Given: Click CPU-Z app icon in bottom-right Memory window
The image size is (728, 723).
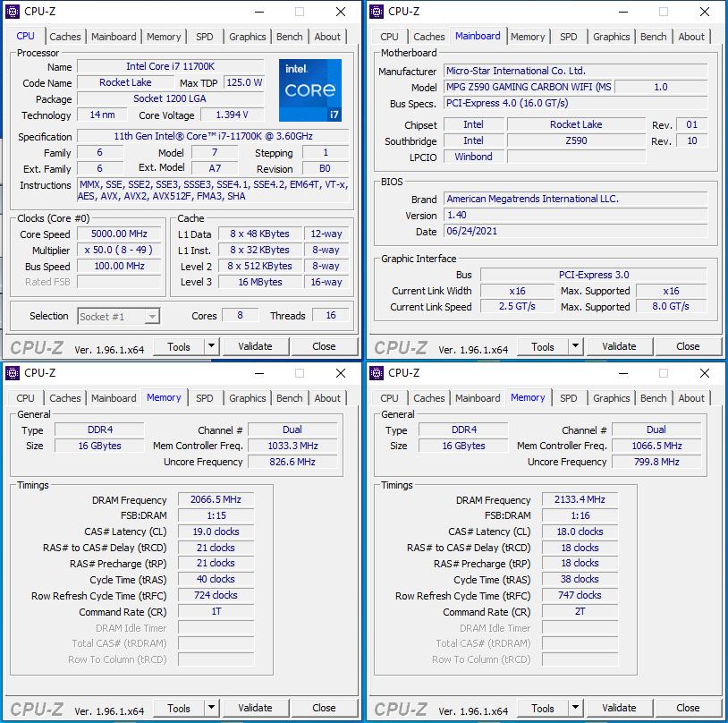Looking at the screenshot, I should click(376, 373).
